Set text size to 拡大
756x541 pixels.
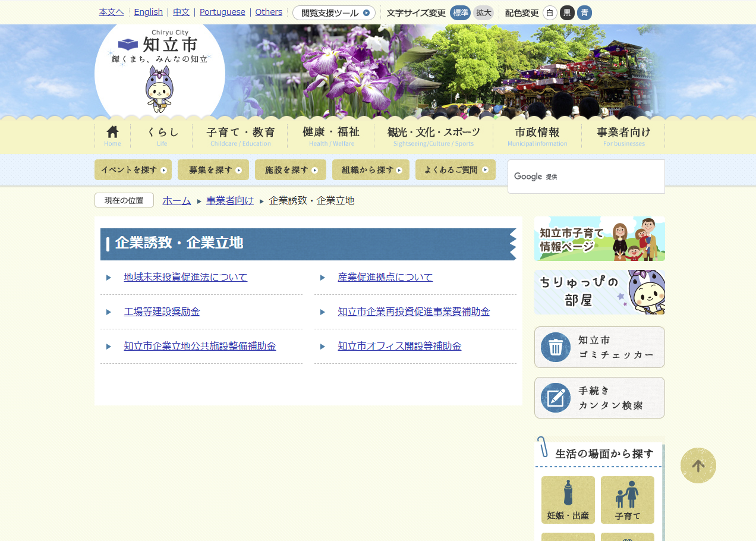[484, 12]
